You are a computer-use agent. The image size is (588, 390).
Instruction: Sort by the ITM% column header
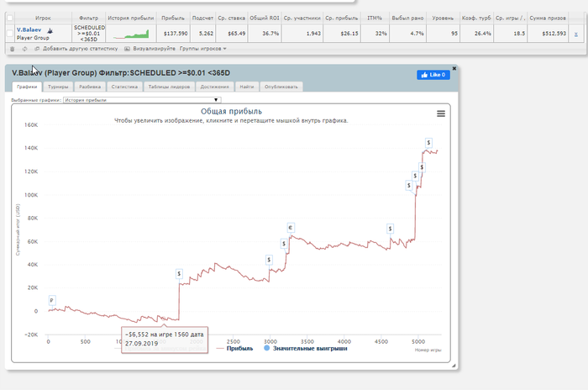point(375,18)
